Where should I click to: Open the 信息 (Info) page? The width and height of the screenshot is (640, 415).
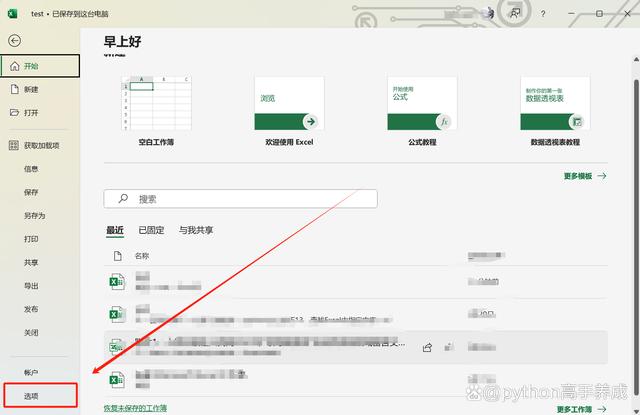tap(31, 169)
